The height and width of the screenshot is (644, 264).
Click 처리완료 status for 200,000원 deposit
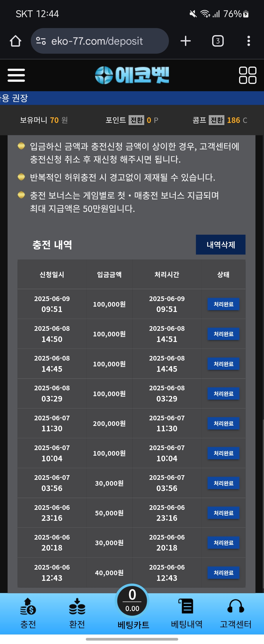(223, 424)
